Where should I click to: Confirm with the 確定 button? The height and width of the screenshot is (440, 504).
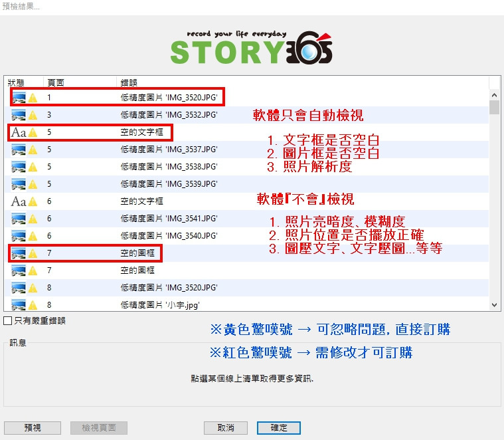[x=279, y=427]
